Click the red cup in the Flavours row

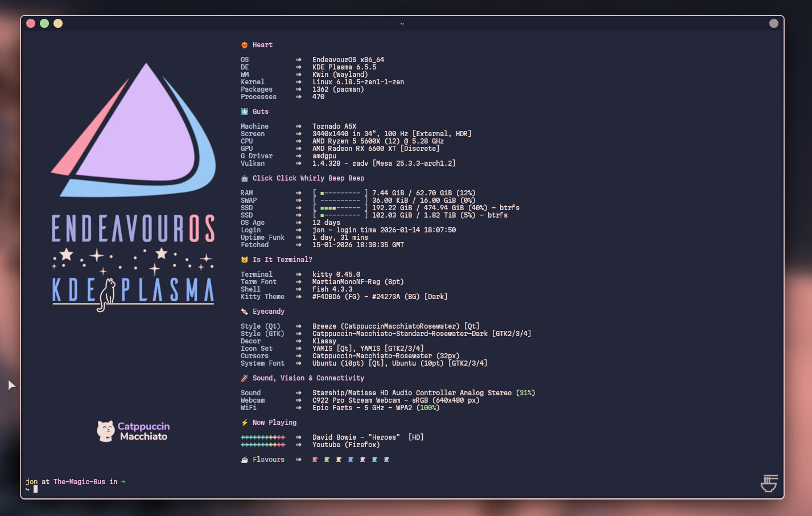pyautogui.click(x=315, y=460)
